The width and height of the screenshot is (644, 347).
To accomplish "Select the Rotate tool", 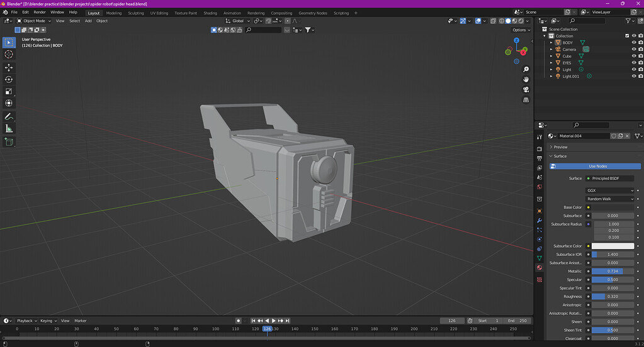I will (x=9, y=80).
